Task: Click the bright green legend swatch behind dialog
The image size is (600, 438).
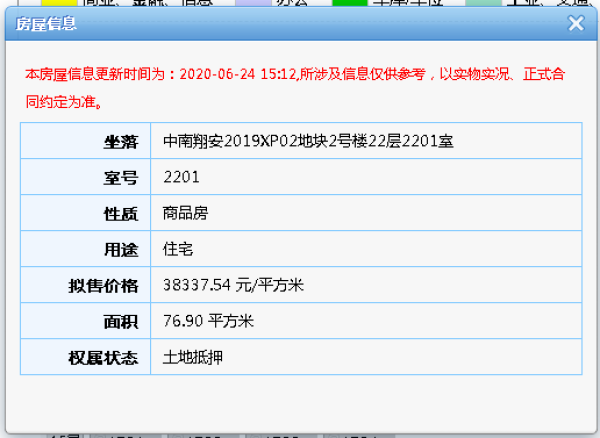Action: coord(350,3)
